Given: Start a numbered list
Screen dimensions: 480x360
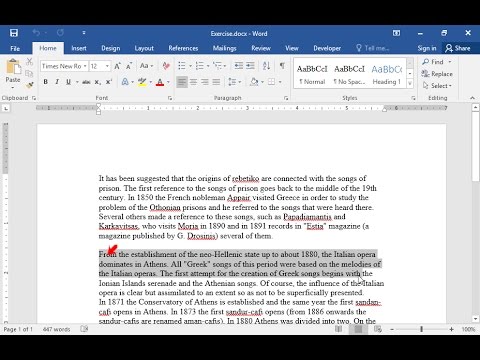Looking at the screenshot, I should pyautogui.click(x=200, y=66).
